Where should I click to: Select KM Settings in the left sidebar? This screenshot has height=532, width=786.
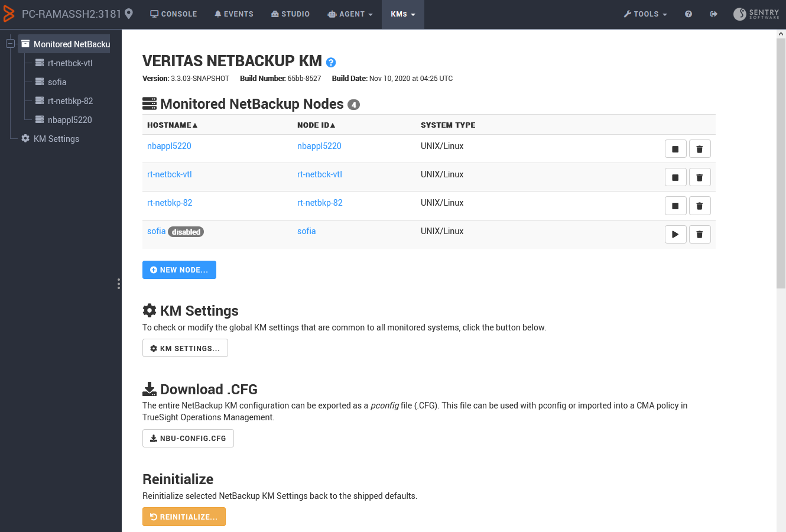tap(56, 138)
